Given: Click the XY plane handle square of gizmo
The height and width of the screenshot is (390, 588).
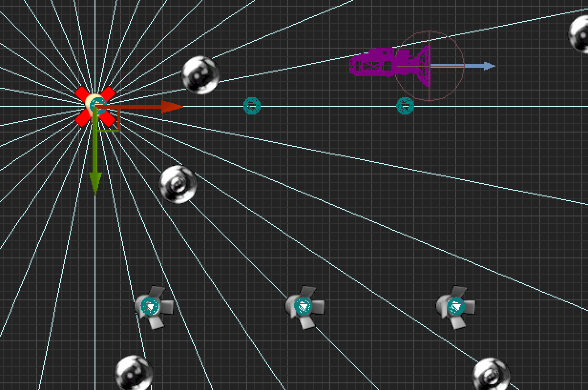Looking at the screenshot, I should point(109,119).
